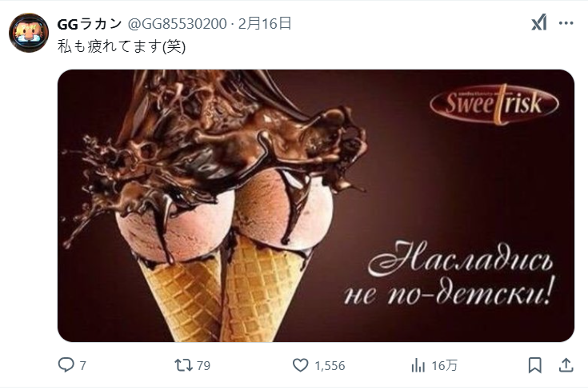
Task: Click the reply speech bubble icon
Action: 66,365
